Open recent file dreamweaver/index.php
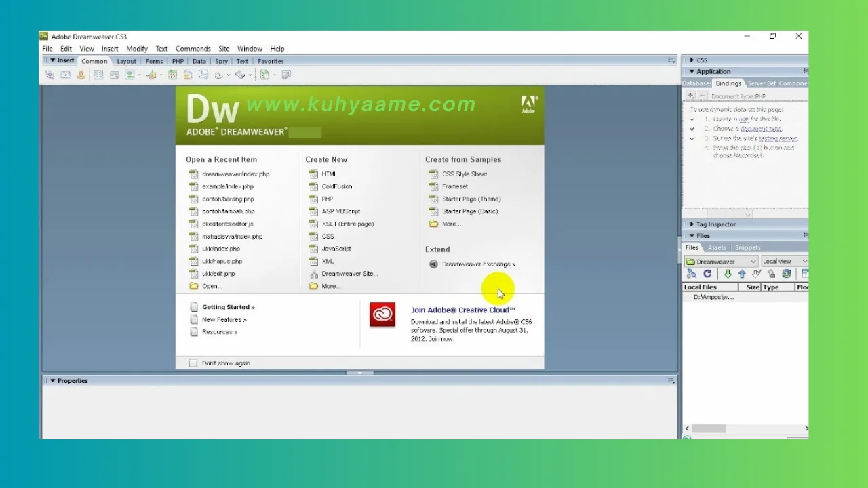The height and width of the screenshot is (488, 868). tap(235, 174)
